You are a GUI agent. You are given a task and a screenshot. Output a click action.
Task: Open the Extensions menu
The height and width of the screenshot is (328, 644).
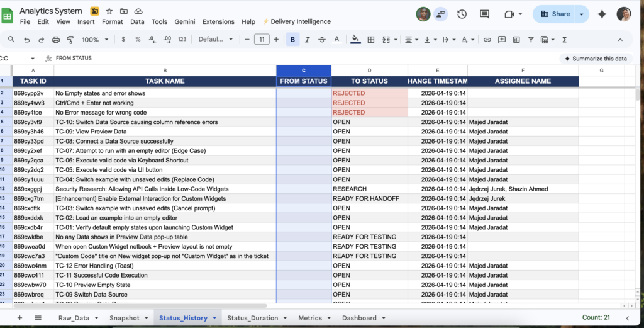click(218, 22)
